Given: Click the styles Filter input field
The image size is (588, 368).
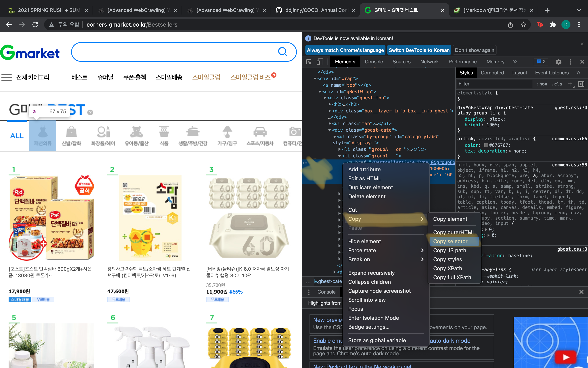Looking at the screenshot, I should (x=495, y=84).
